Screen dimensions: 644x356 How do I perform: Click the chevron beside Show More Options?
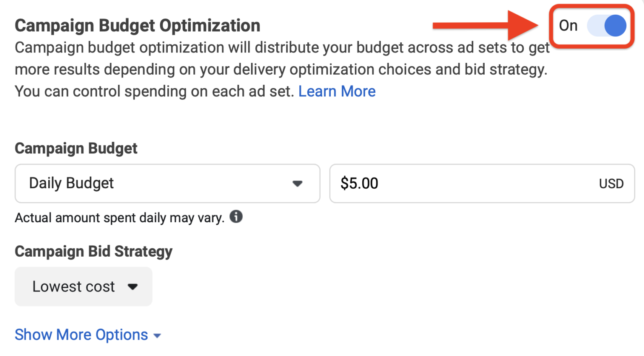pyautogui.click(x=157, y=335)
